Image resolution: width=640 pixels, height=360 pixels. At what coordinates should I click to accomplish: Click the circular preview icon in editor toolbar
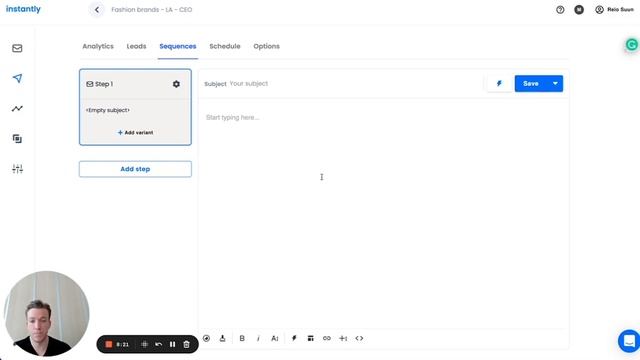207,338
